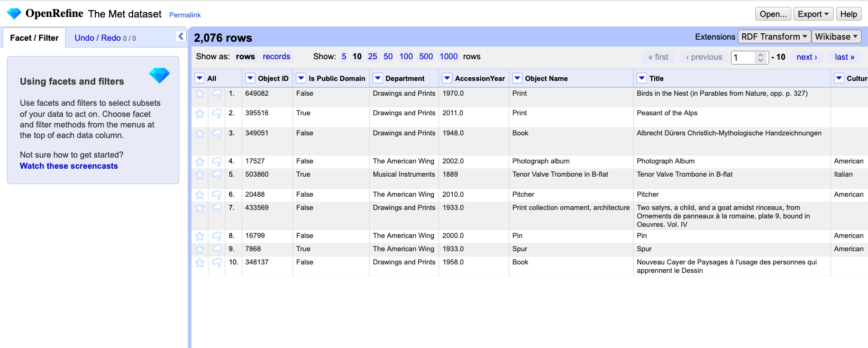Open the project Permalink
This screenshot has height=348, width=868.
185,15
